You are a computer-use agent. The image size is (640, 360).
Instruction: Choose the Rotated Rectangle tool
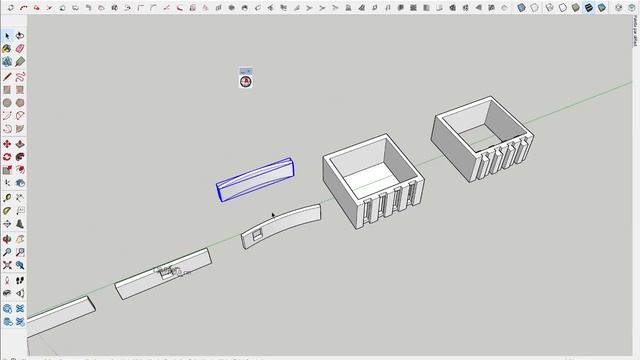point(20,90)
